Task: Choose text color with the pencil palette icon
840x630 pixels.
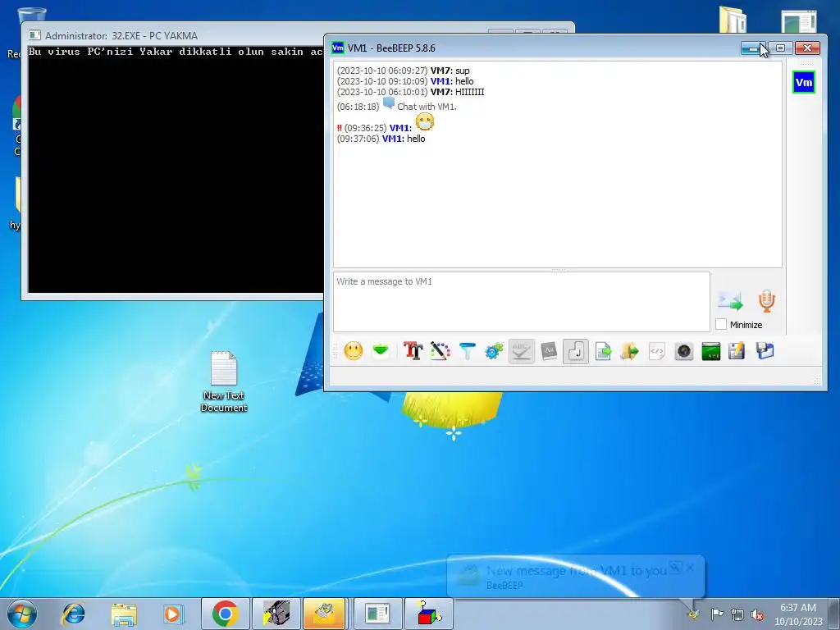Action: click(x=441, y=351)
